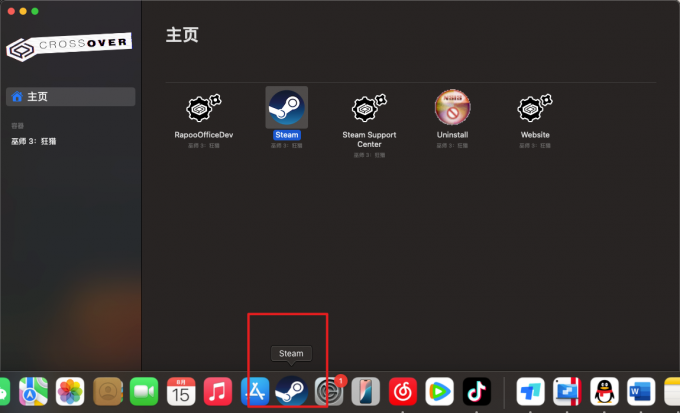Viewport: 680px width, 413px height.
Task: Open the RapooOfficeDev launcher icon
Action: pos(204,108)
